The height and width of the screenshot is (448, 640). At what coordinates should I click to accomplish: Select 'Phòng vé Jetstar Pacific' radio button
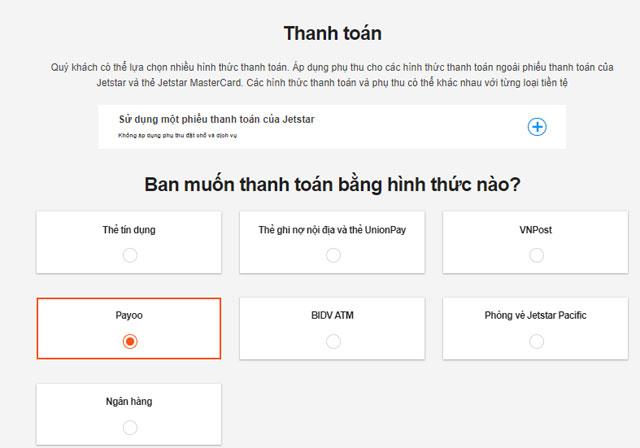[x=536, y=341]
